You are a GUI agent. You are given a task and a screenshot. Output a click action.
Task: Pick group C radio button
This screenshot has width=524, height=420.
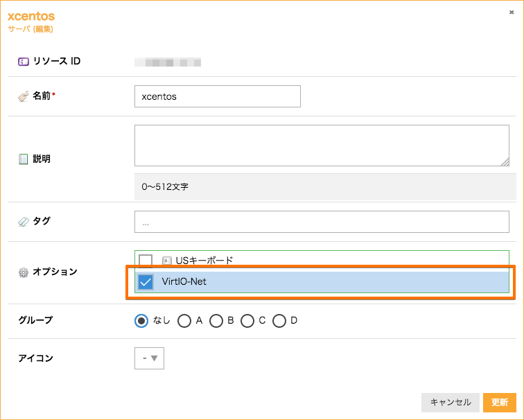[x=247, y=320]
